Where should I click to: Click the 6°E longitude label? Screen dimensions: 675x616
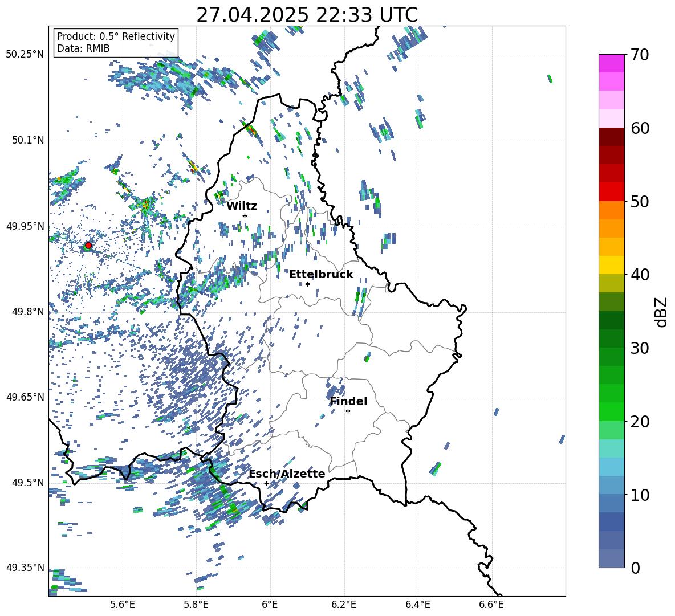point(270,605)
